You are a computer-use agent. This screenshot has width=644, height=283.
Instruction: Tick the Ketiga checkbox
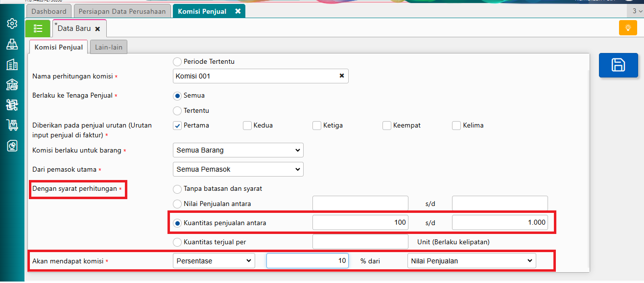click(x=317, y=126)
